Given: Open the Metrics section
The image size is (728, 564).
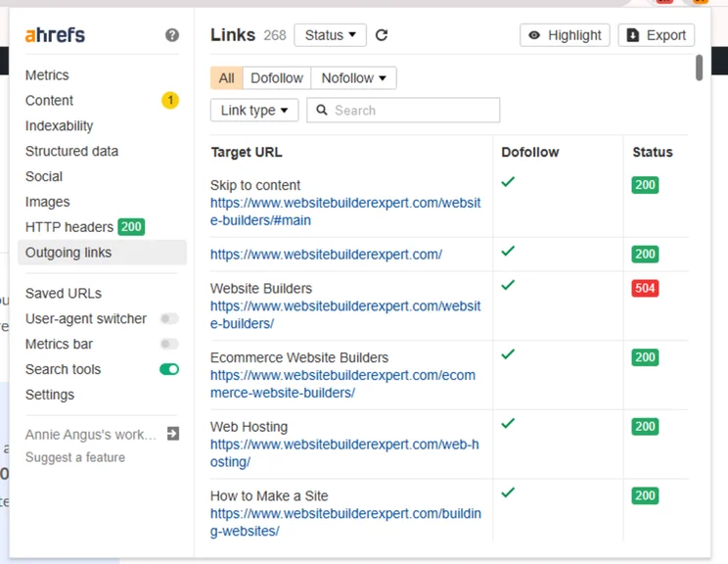Looking at the screenshot, I should (x=47, y=75).
